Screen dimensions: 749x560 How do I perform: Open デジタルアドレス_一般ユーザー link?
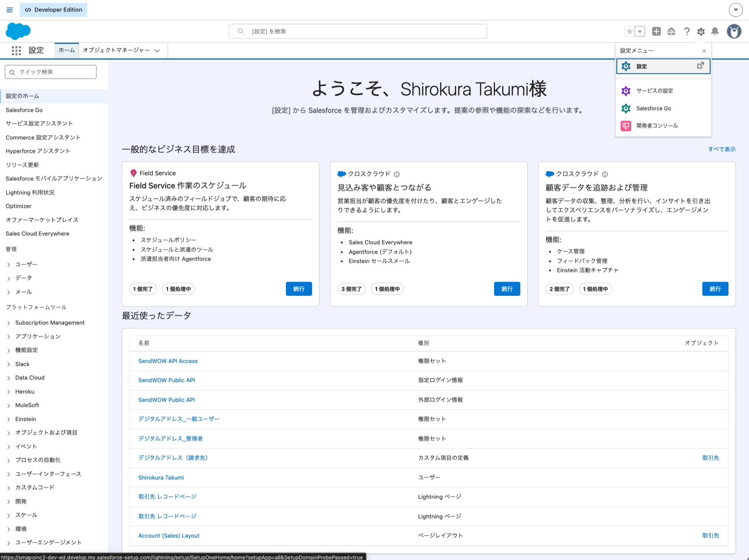tap(179, 419)
